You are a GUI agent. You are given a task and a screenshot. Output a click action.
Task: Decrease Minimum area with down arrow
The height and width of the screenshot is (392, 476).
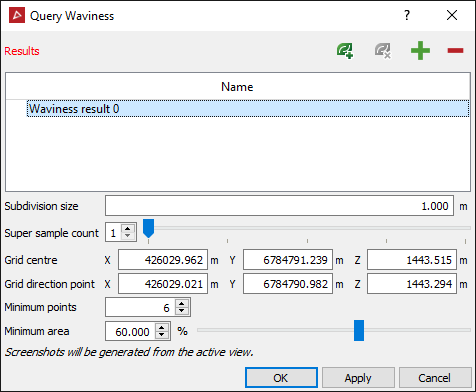coord(162,335)
